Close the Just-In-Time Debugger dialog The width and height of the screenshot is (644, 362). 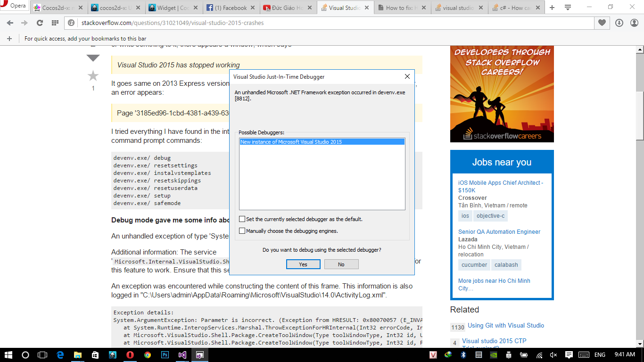coord(407,76)
